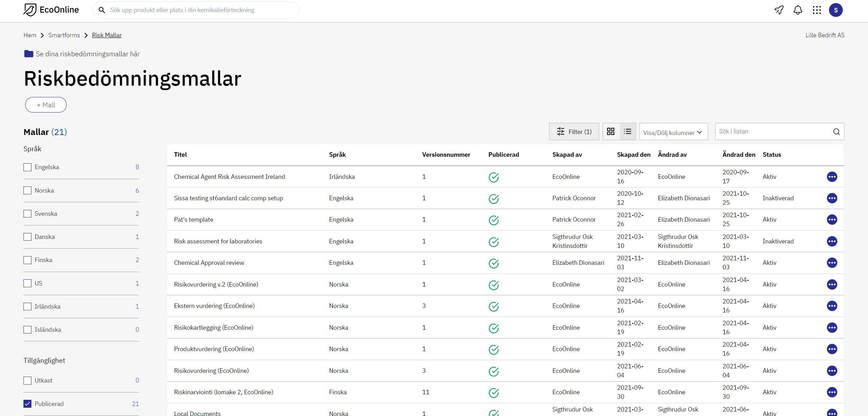Open actions menu for Risk assessment for laboratories
The image size is (868, 416).
[x=832, y=241]
